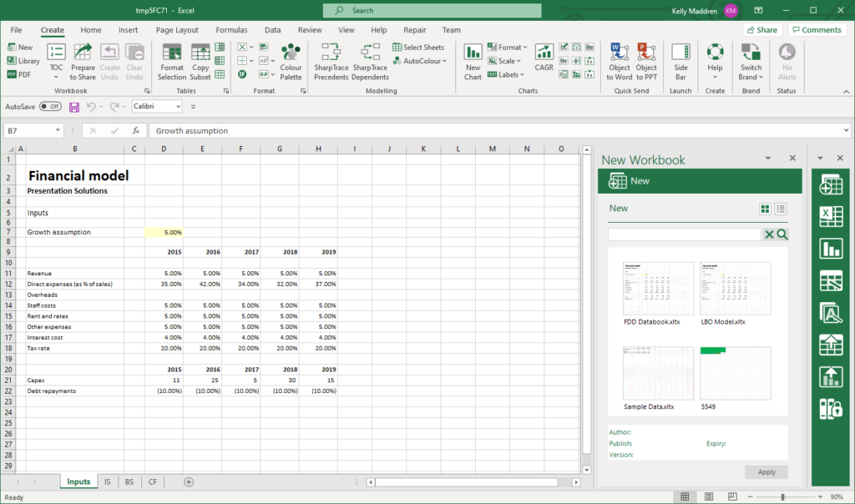Run SharpTrace Precedents
The height and width of the screenshot is (504, 855).
click(x=331, y=53)
